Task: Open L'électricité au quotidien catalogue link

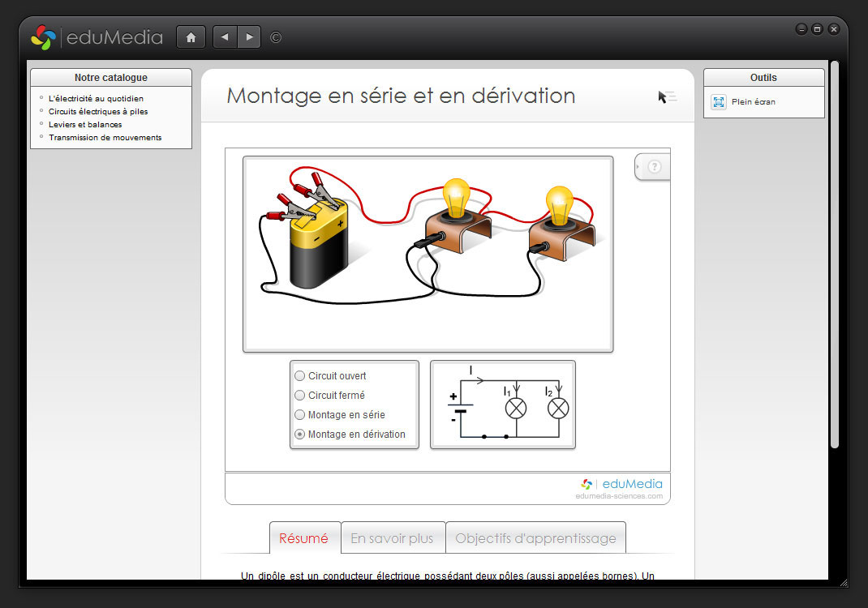Action: 96,99
